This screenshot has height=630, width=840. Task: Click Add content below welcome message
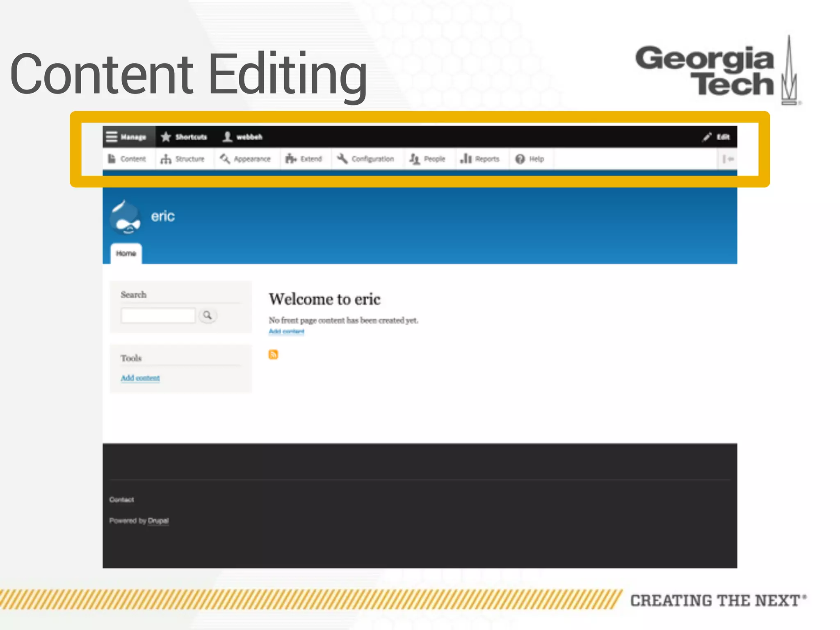[286, 331]
